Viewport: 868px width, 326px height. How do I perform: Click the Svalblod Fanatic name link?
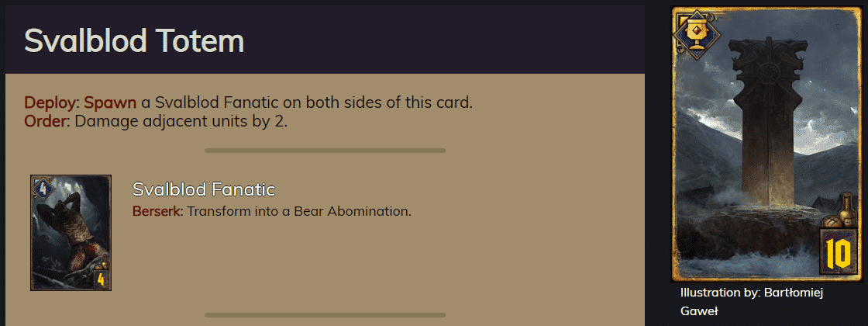point(204,189)
